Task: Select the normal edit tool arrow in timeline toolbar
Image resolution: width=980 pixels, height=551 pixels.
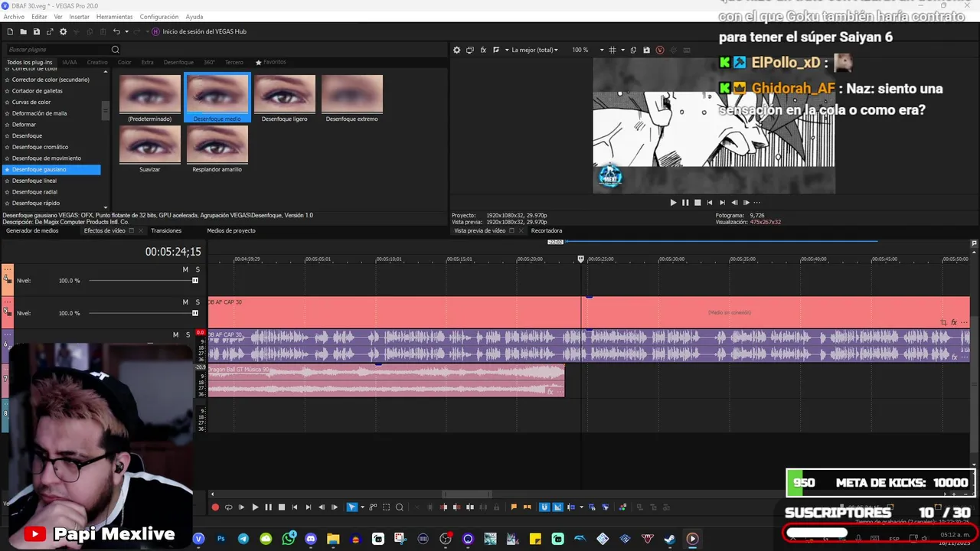Action: [351, 507]
